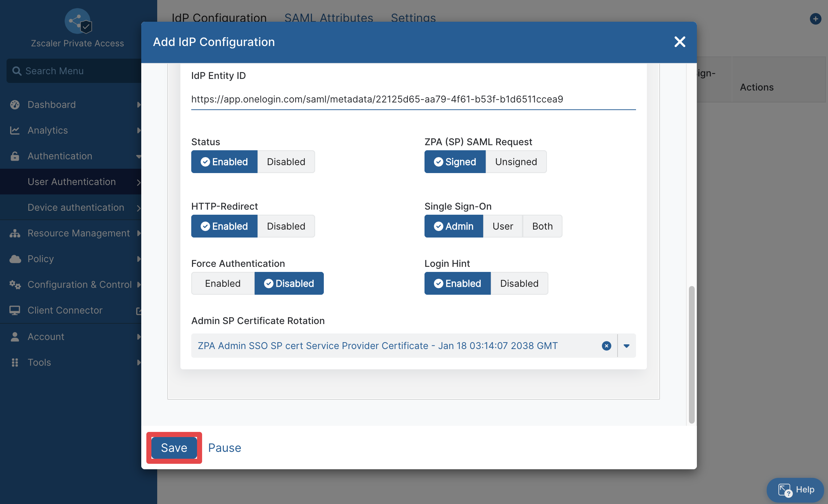Screen dimensions: 828x504
Task: Click the Configuration & Control gears icon
Action: click(15, 285)
